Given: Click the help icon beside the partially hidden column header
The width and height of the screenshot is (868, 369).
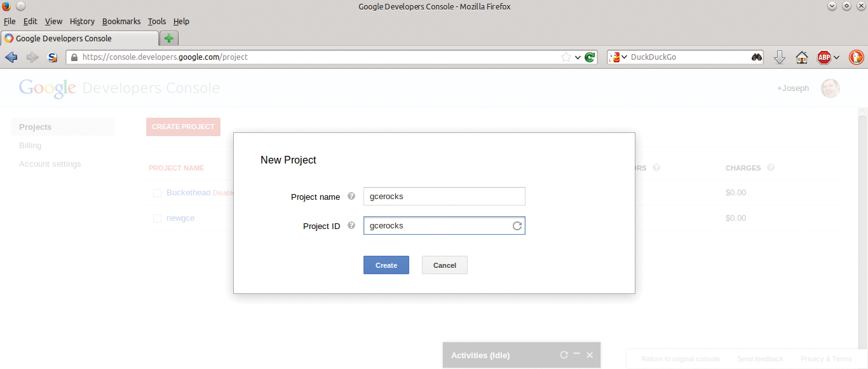Looking at the screenshot, I should pos(656,168).
